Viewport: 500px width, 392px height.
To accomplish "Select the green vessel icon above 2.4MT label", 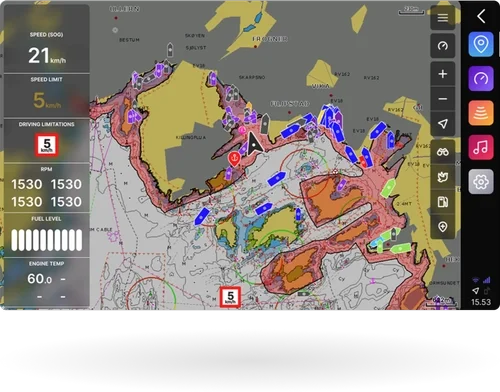I will pos(388,188).
